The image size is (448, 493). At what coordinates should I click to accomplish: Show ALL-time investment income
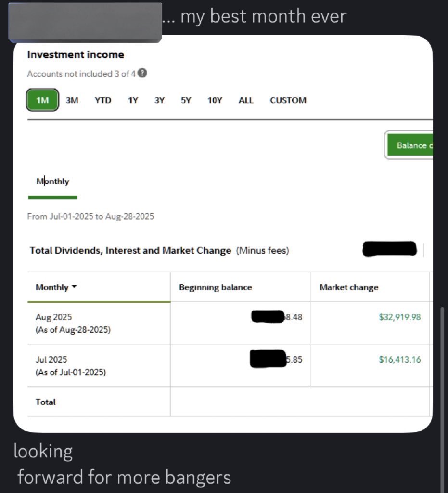(246, 100)
